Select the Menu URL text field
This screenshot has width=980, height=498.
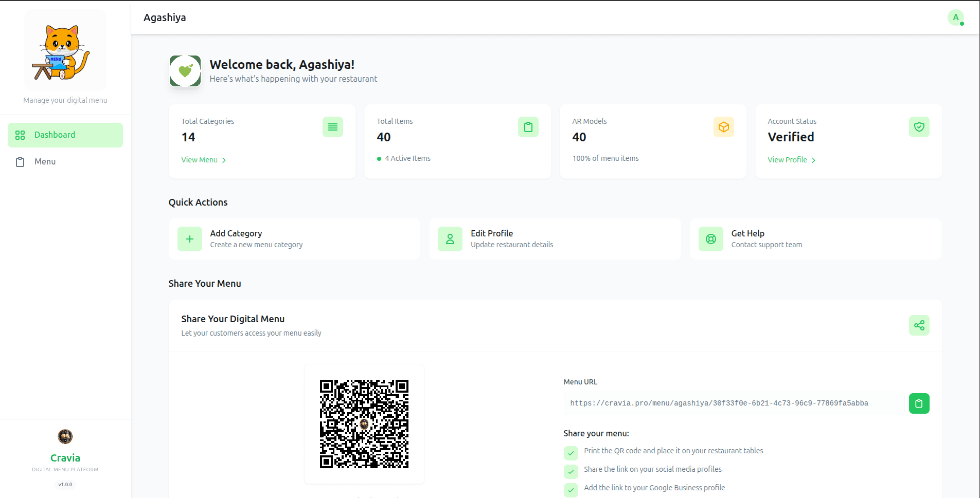pyautogui.click(x=734, y=403)
